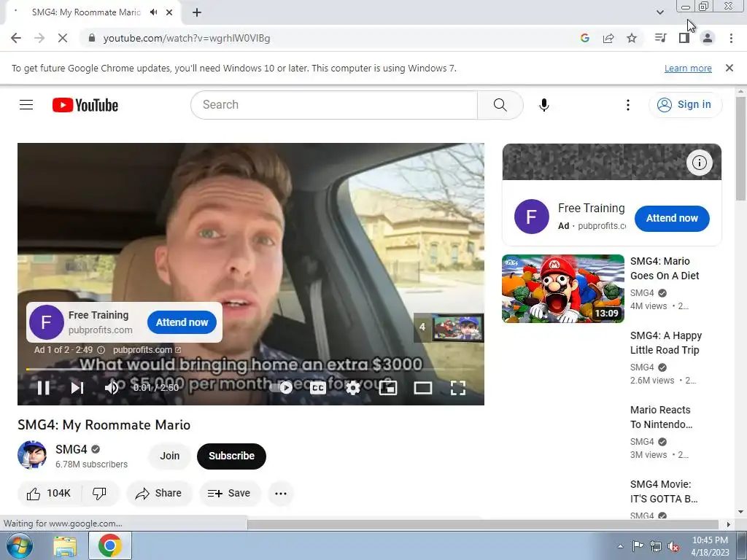Pause the video with the pause icon
Image resolution: width=747 pixels, height=560 pixels.
pos(43,388)
